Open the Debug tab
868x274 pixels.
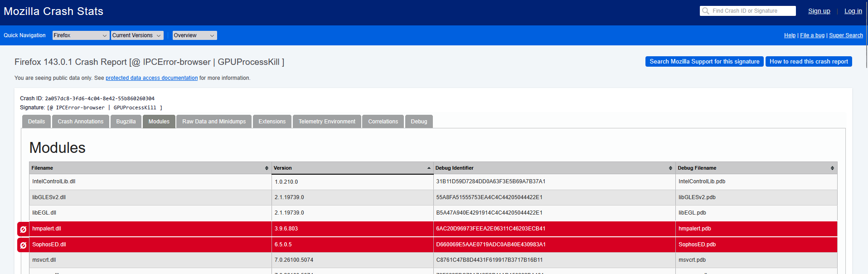coord(419,122)
